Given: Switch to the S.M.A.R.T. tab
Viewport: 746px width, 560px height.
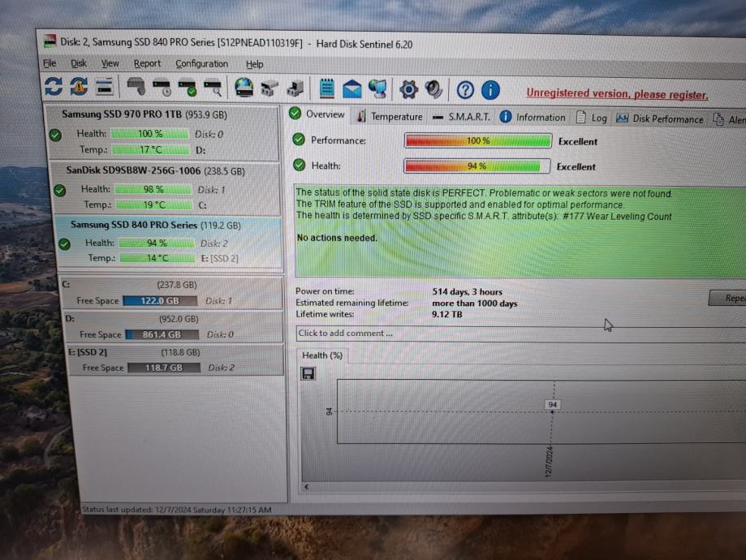Looking at the screenshot, I should [x=462, y=117].
